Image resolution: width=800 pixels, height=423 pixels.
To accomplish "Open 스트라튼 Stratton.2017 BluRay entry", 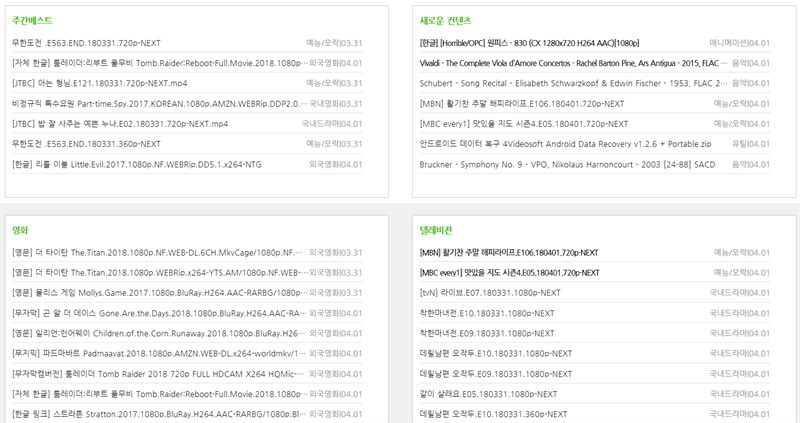I will (159, 414).
